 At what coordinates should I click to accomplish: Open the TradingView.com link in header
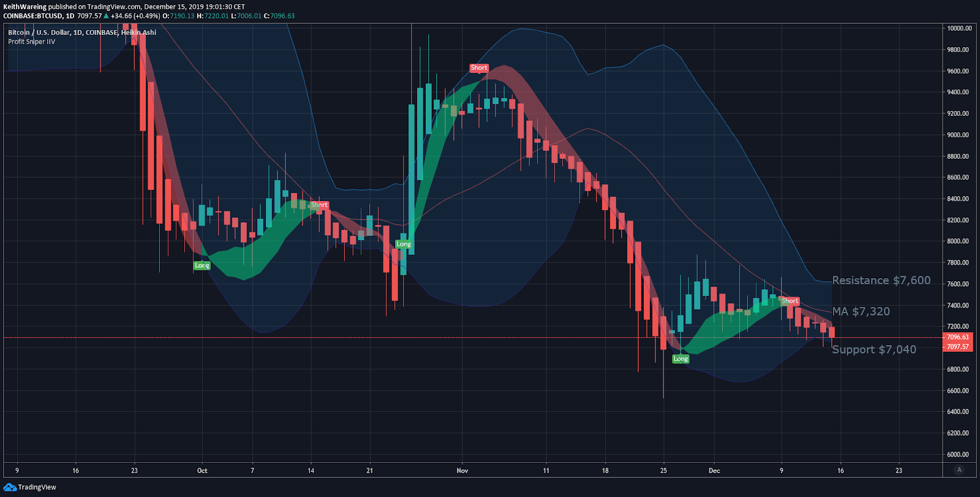pos(114,7)
